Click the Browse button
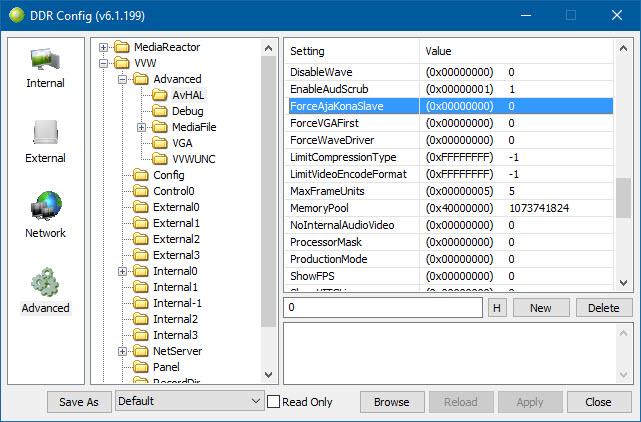641x422 pixels. click(392, 402)
